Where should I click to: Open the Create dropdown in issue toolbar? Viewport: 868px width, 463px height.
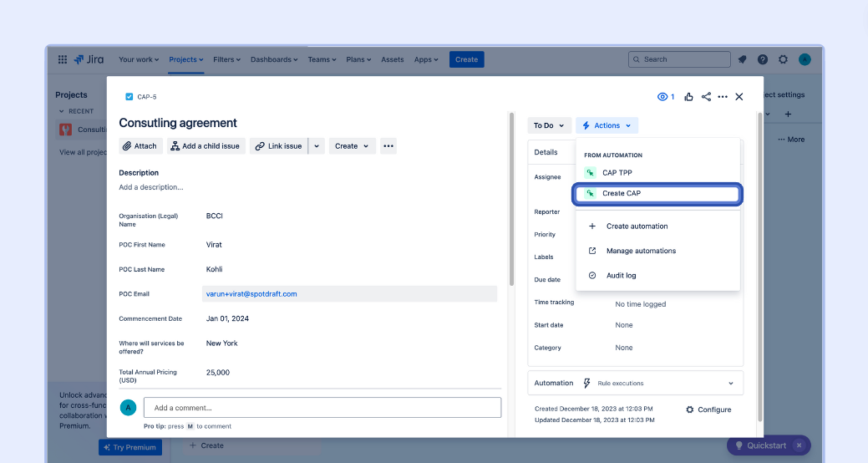coord(352,146)
